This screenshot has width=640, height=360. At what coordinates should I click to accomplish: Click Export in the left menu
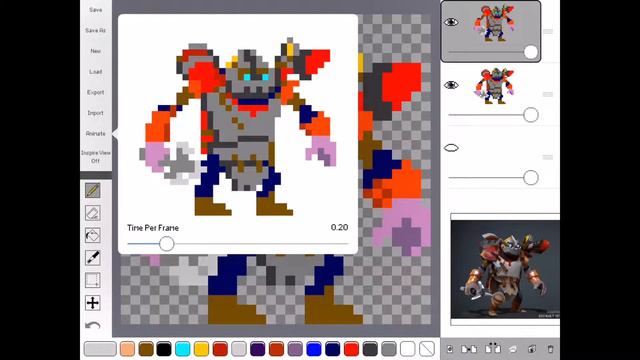pyautogui.click(x=96, y=92)
